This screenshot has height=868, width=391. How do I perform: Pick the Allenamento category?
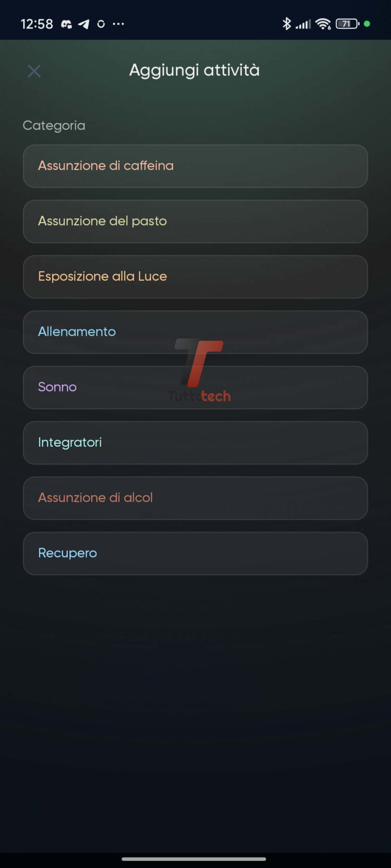click(x=195, y=332)
